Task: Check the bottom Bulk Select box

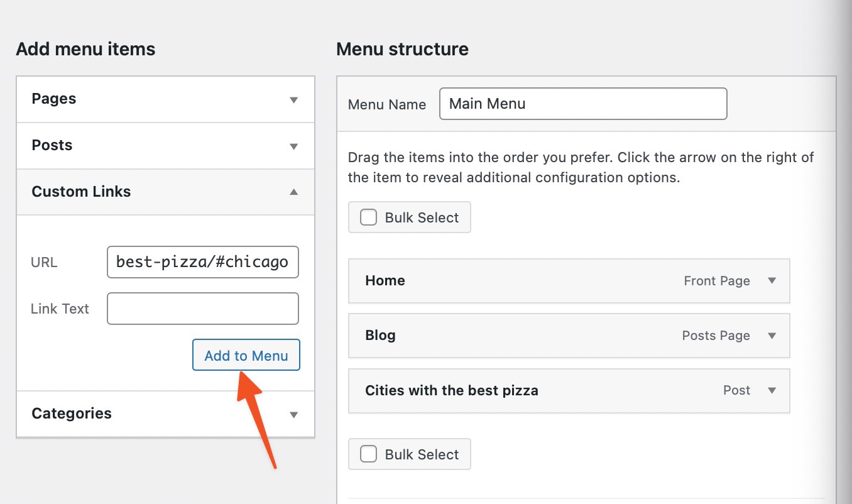Action: click(368, 454)
